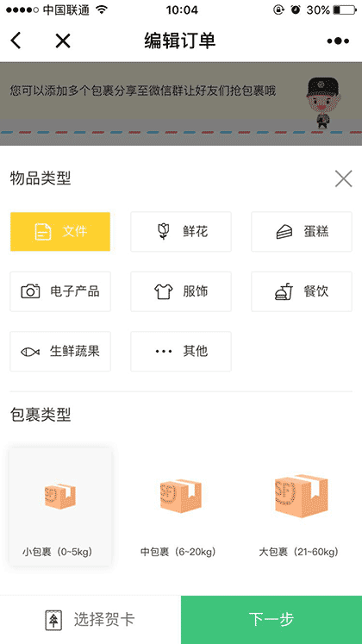Open the three-dots more menu

tap(338, 41)
